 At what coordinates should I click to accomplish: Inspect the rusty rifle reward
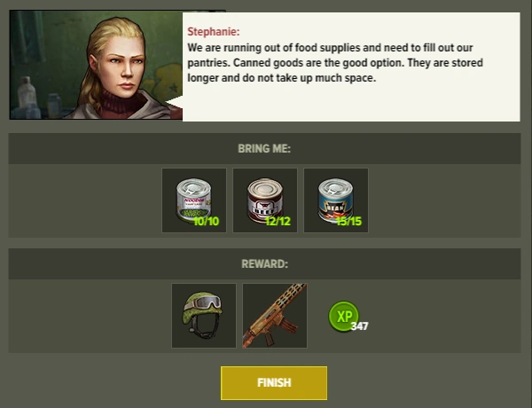coord(275,316)
